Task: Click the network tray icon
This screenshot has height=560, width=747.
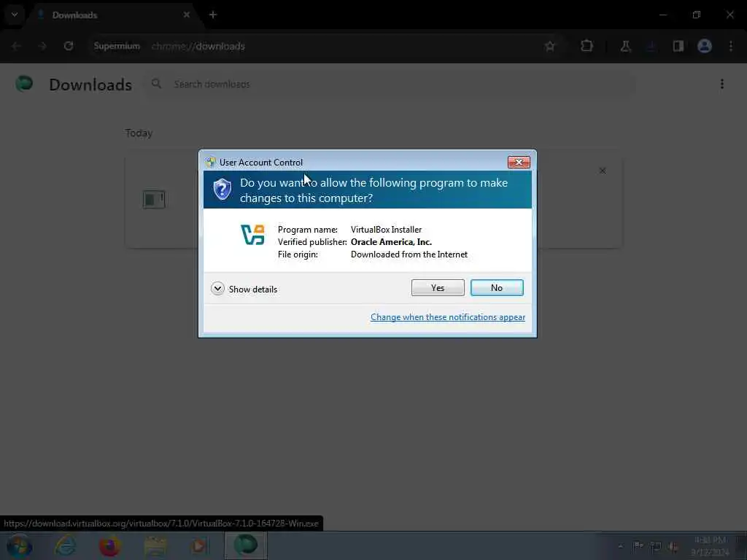Action: click(656, 547)
